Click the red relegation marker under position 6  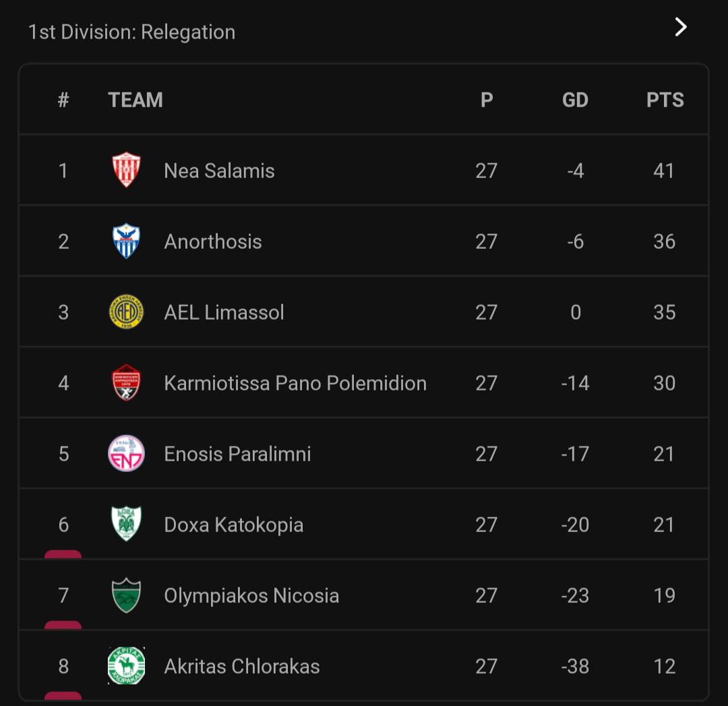pos(63,554)
